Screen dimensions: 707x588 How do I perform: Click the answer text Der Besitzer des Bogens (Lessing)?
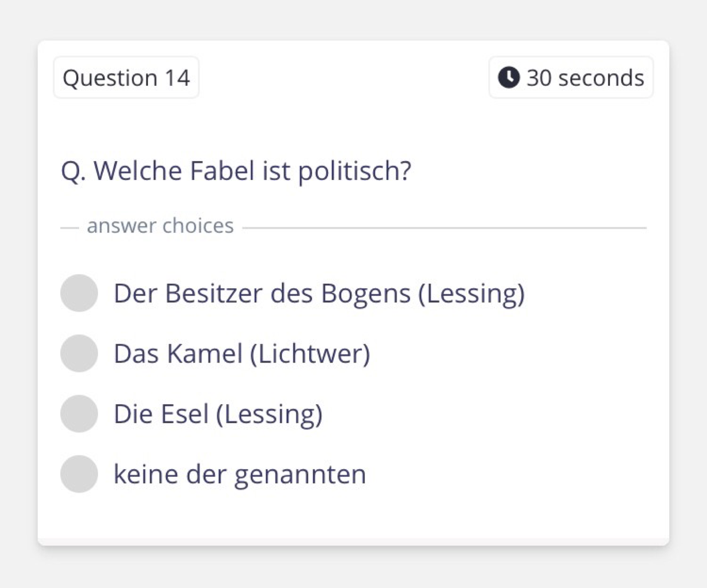pyautogui.click(x=319, y=293)
